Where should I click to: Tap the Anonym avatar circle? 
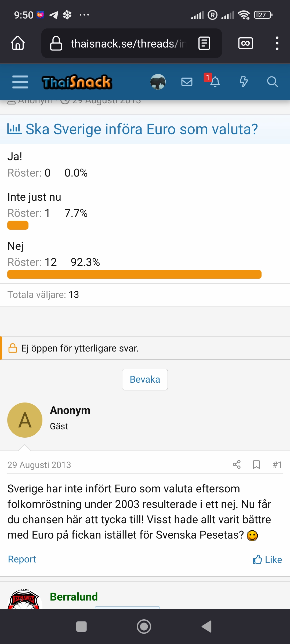25,420
